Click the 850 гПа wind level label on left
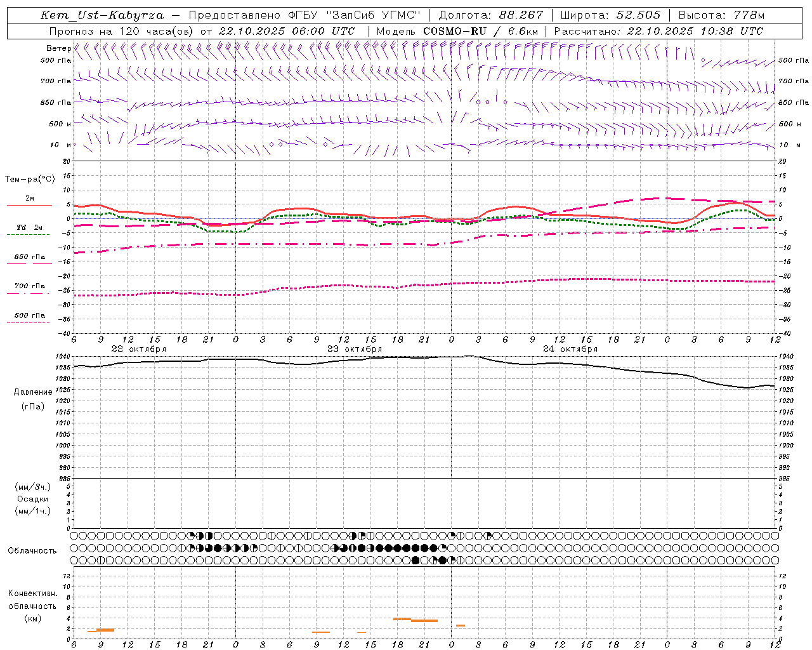Viewport: 812px width, 650px height. [x=56, y=102]
